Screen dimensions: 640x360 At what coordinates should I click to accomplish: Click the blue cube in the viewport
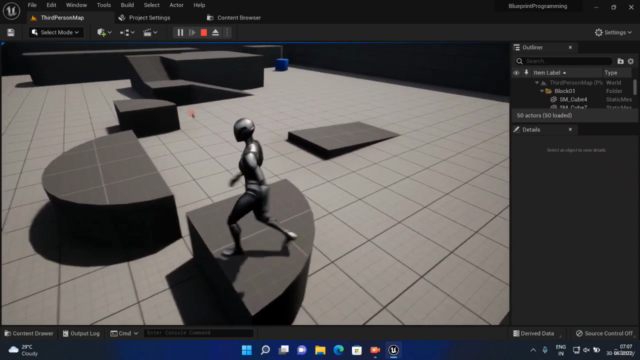[x=282, y=64]
